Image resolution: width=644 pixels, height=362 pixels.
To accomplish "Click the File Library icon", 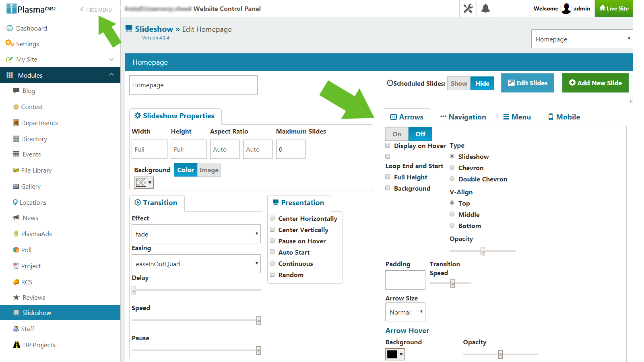I will (x=16, y=170).
